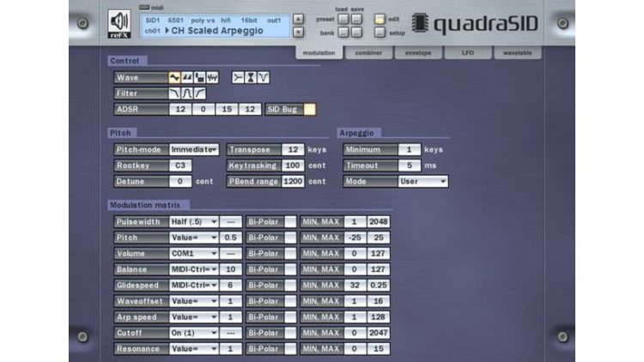Select the noise waveform button
The image size is (644, 362).
click(x=212, y=77)
